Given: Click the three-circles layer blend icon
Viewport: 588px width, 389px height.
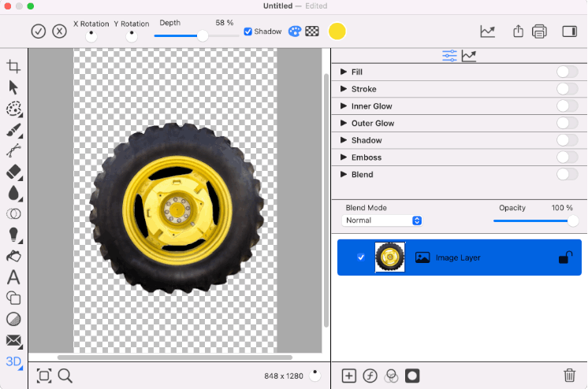Looking at the screenshot, I should [x=391, y=376].
